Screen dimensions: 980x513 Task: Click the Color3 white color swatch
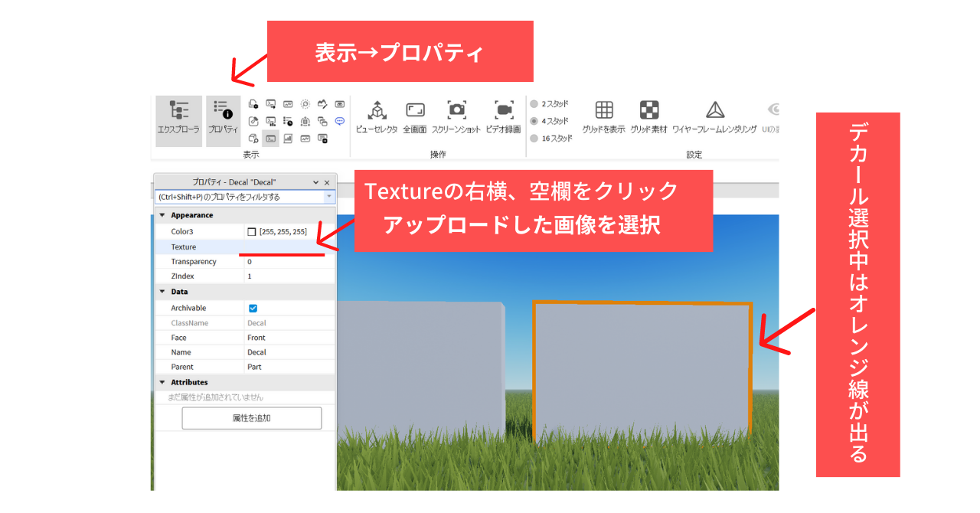[252, 231]
